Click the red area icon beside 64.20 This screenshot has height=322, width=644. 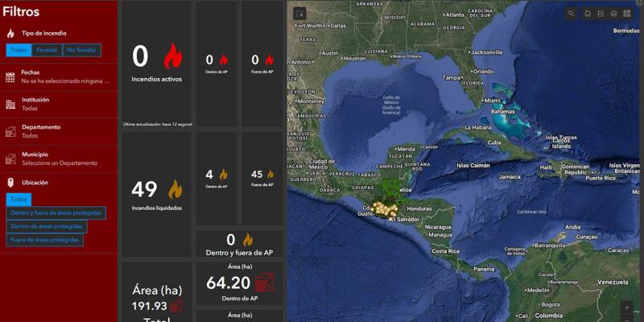(265, 283)
